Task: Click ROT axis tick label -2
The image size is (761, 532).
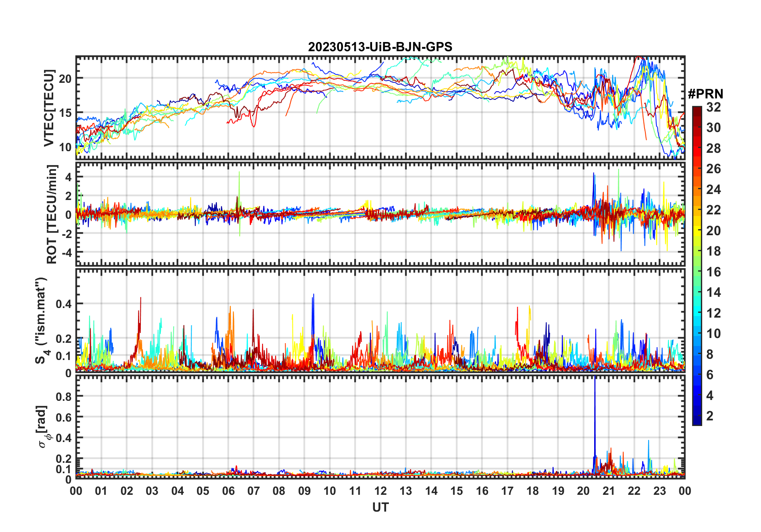Action: pyautogui.click(x=67, y=234)
